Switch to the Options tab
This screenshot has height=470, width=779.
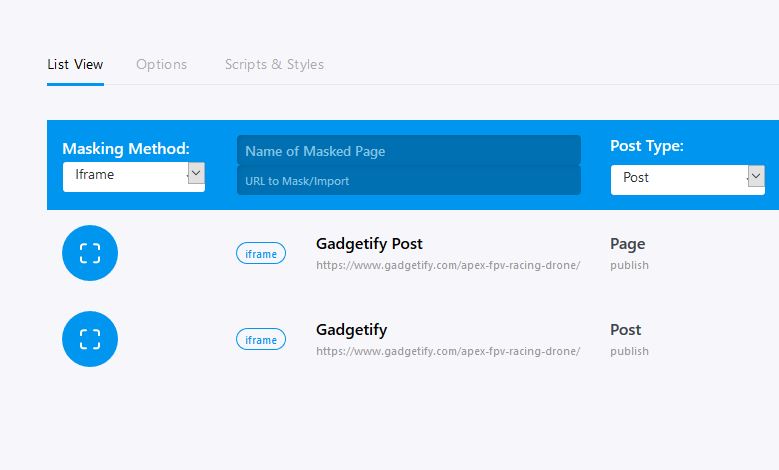coord(161,65)
